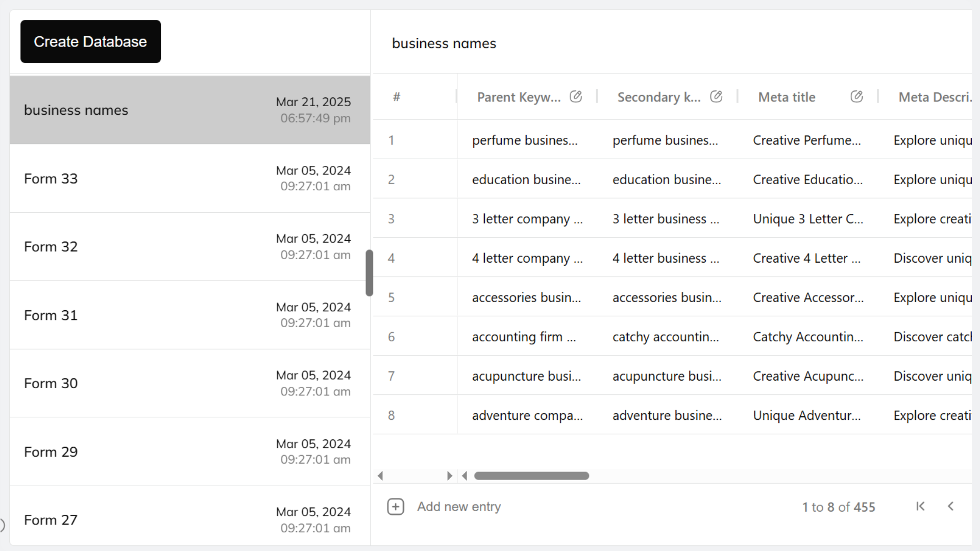Edit the Parent Keyword column name via its pencil icon
This screenshot has height=551, width=980.
coord(576,96)
